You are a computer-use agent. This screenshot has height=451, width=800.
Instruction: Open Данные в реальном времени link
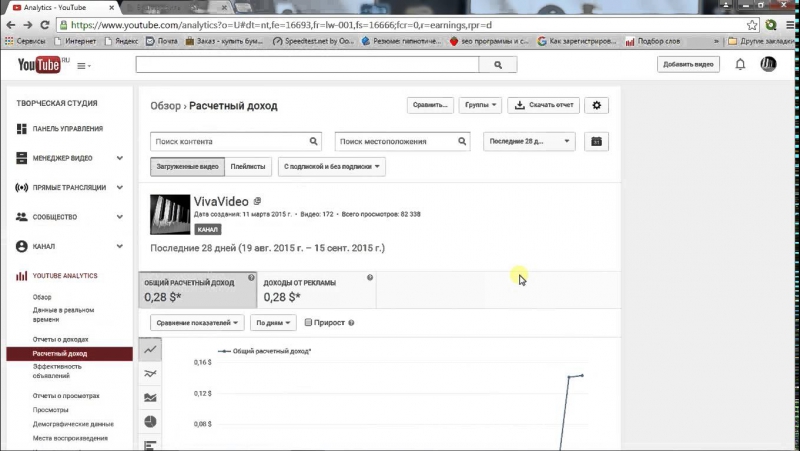(x=63, y=315)
